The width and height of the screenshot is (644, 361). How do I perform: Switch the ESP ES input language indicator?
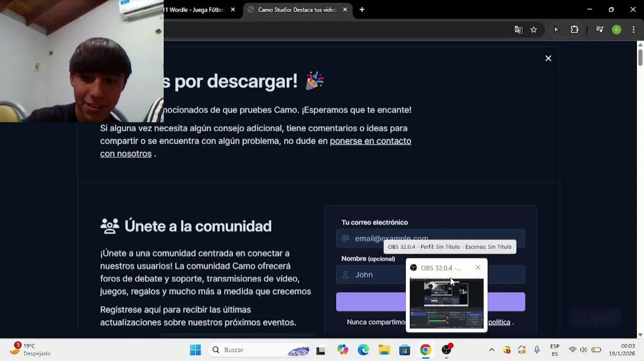coord(555,350)
